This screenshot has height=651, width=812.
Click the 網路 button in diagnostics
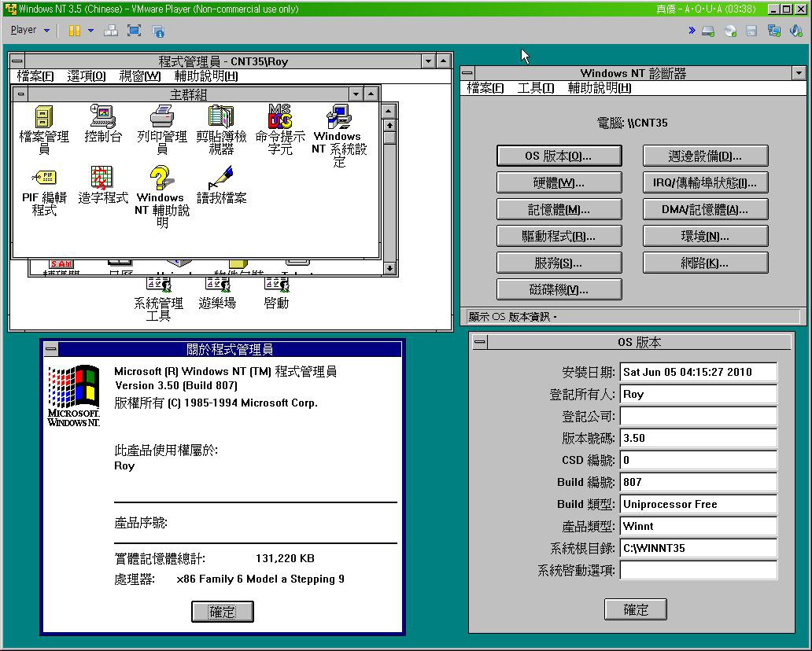pos(705,263)
